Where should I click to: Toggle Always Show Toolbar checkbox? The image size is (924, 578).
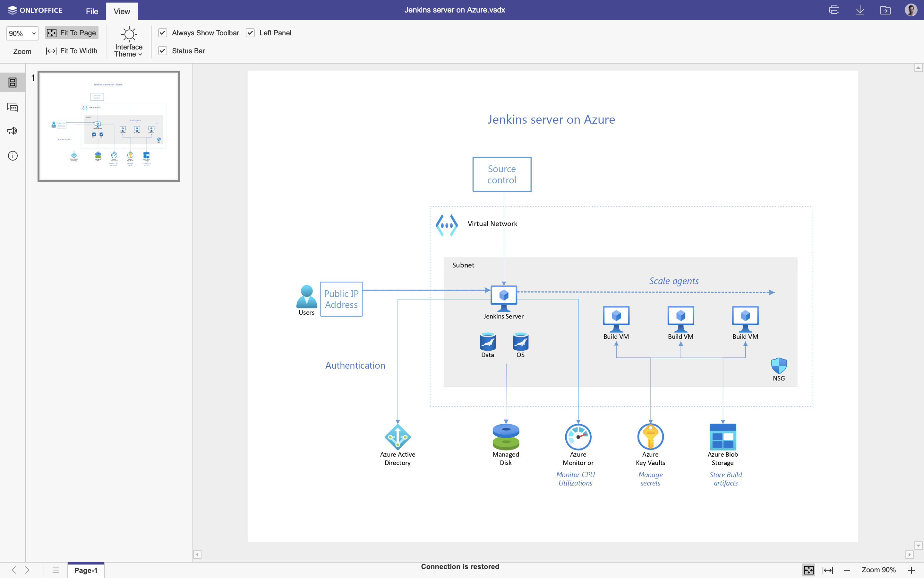[x=163, y=33]
